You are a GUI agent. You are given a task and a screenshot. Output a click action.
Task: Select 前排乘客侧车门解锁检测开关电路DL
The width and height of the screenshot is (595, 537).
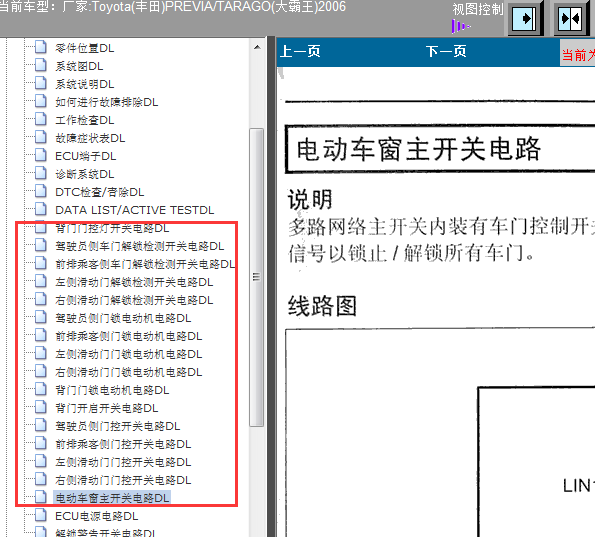click(x=145, y=264)
